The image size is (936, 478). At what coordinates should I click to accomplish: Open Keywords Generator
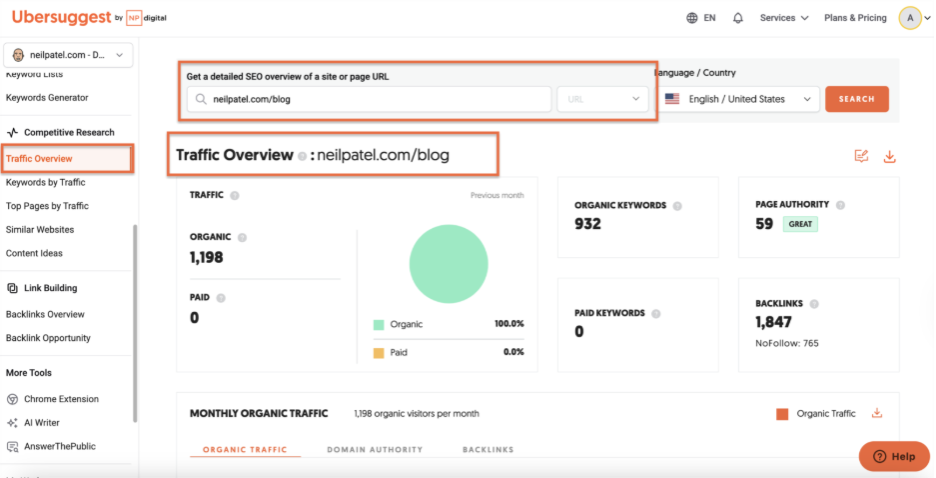coord(47,98)
